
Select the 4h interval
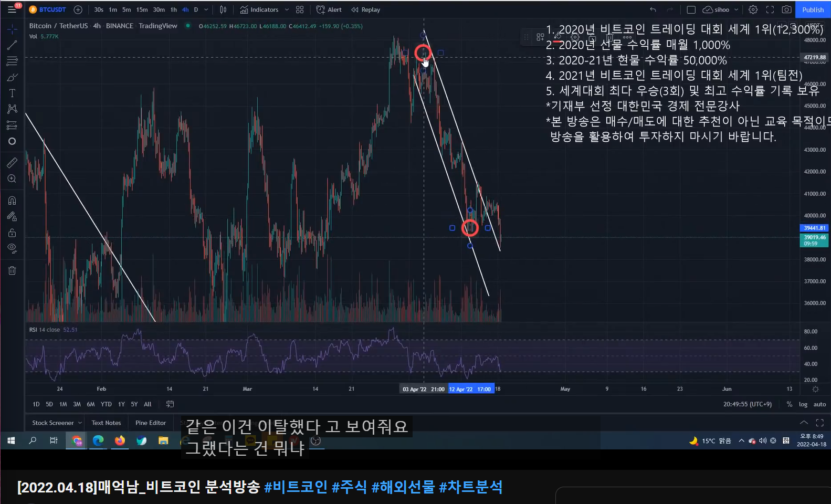pos(185,9)
